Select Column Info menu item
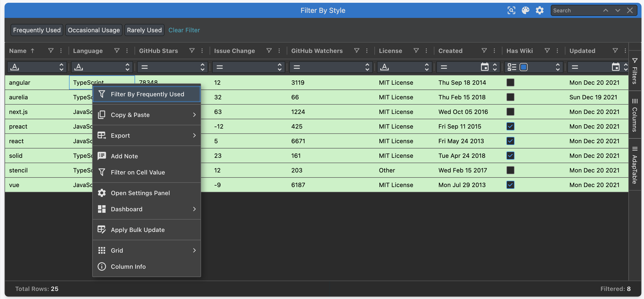 (147, 266)
